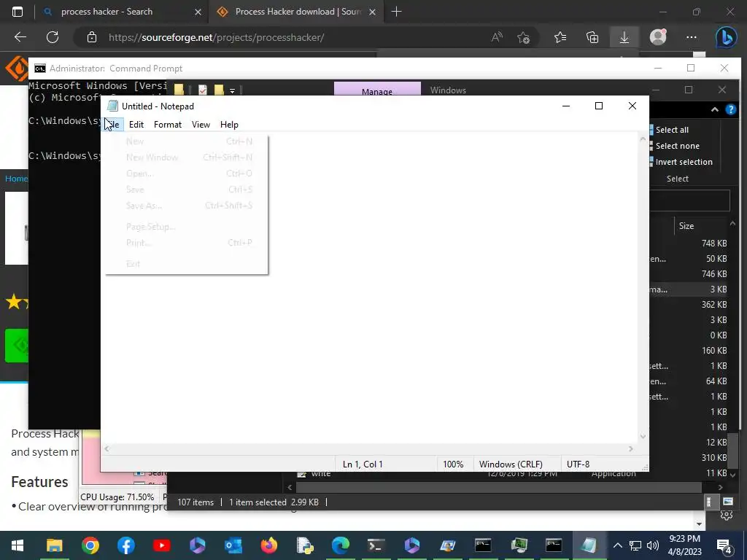Open the tab actions menu icon in Edge
The image size is (747, 560).
pyautogui.click(x=18, y=12)
